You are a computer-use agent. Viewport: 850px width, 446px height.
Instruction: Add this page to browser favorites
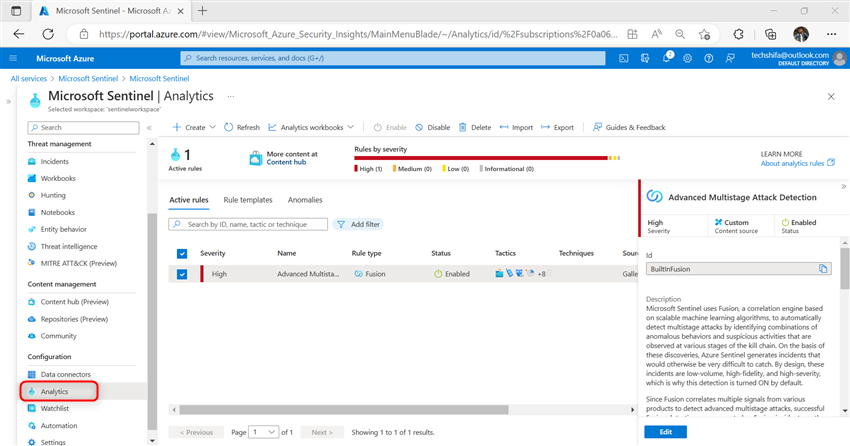click(704, 34)
